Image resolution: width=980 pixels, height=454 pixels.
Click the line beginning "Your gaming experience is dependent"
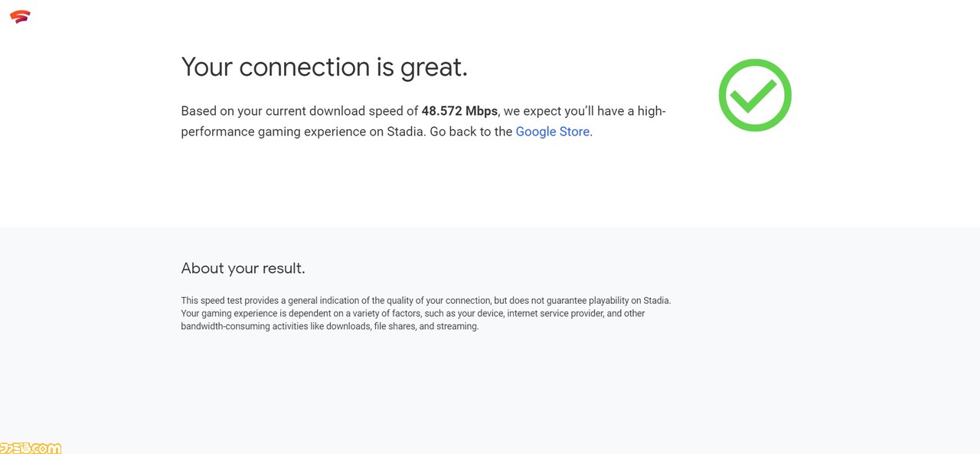[413, 314]
